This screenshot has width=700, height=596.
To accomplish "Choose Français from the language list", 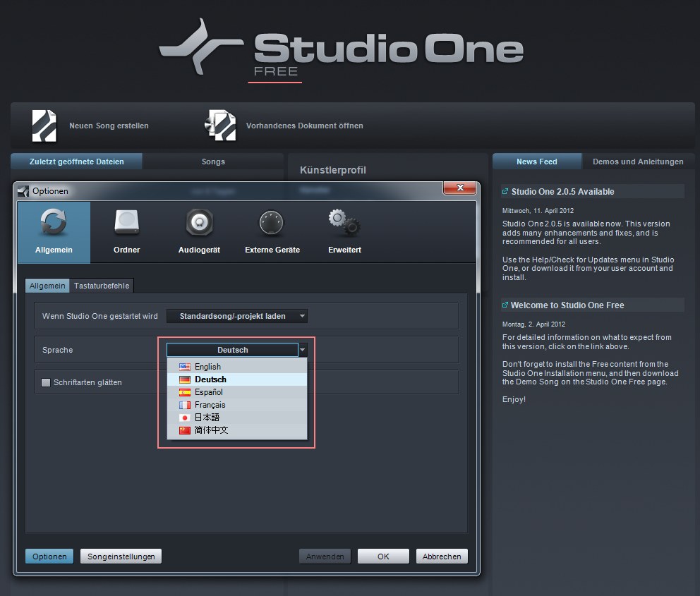I will coord(236,405).
